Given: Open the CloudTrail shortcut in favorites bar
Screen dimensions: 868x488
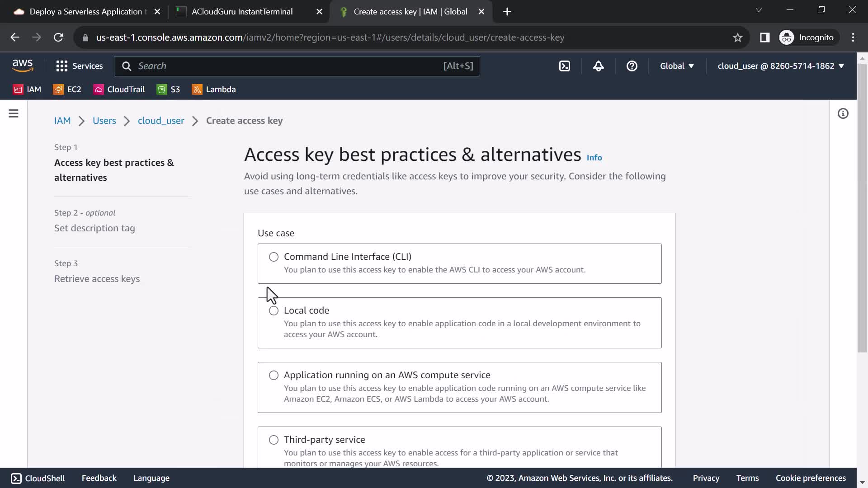Looking at the screenshot, I should click(x=119, y=89).
